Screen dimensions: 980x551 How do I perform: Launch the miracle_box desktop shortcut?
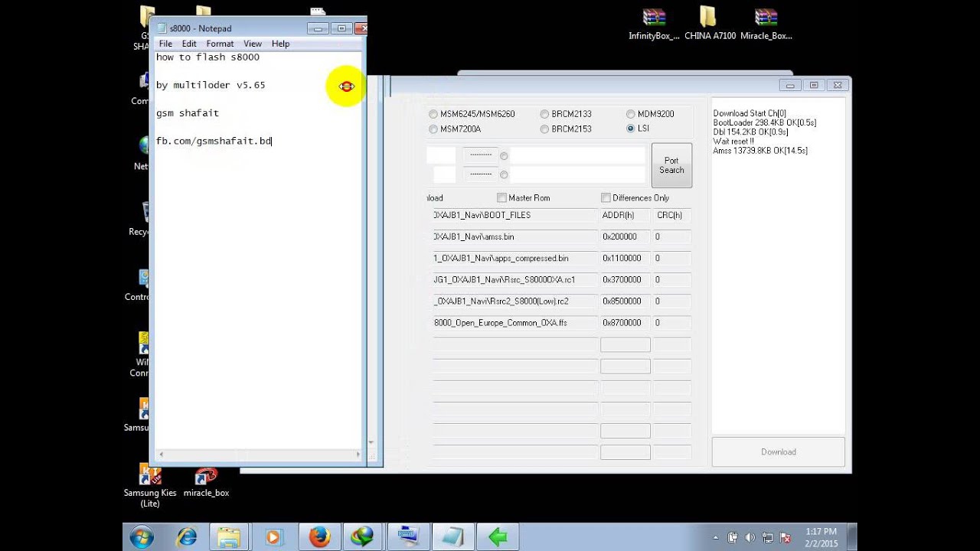pyautogui.click(x=206, y=482)
